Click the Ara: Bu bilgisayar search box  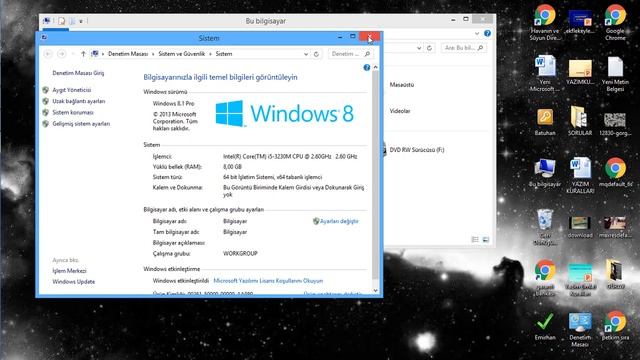pyautogui.click(x=464, y=48)
